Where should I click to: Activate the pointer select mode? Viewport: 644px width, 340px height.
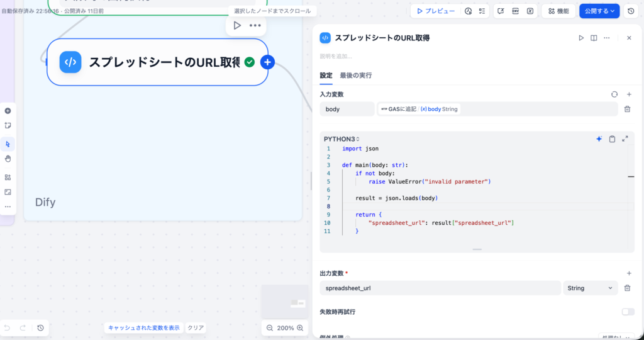click(8, 144)
